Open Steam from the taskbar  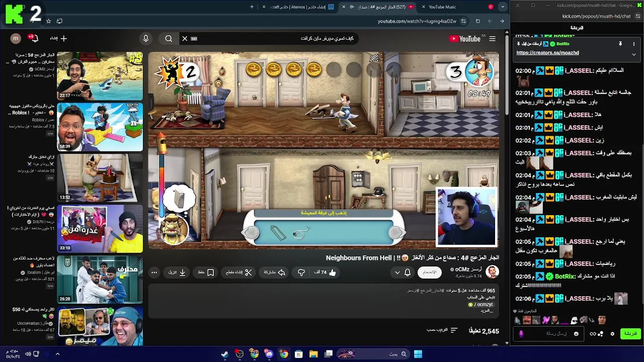pyautogui.click(x=224, y=354)
